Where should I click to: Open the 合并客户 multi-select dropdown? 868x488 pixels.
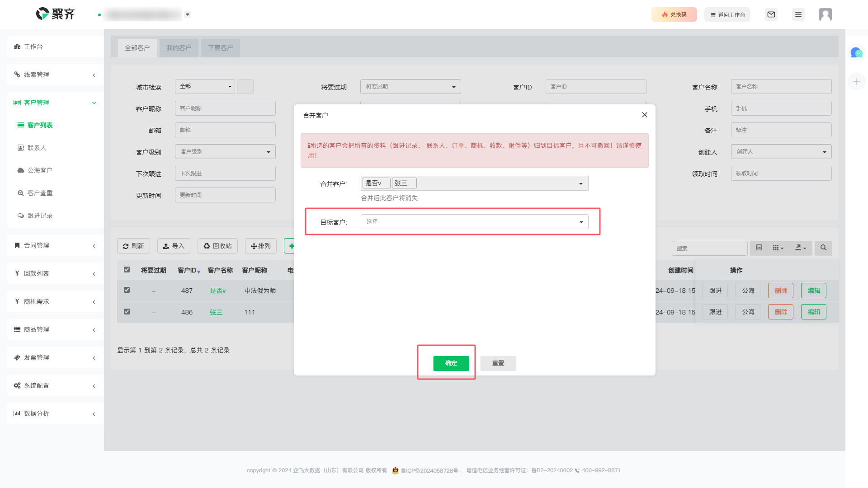[x=475, y=183]
